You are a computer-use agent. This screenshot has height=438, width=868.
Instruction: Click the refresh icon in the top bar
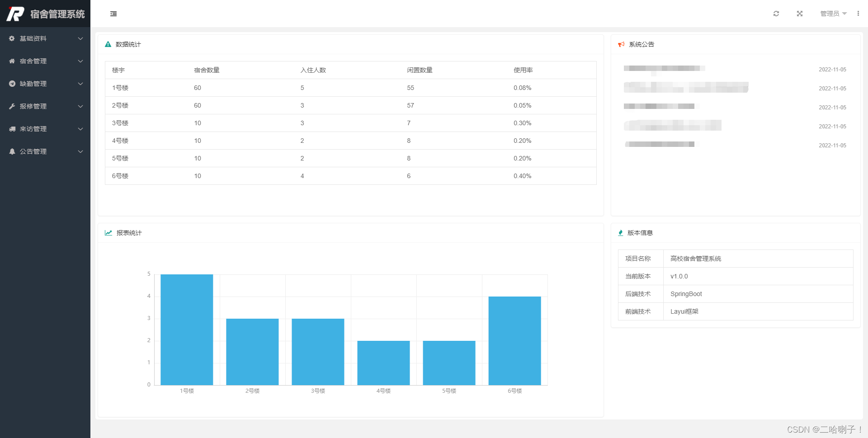[x=776, y=14]
